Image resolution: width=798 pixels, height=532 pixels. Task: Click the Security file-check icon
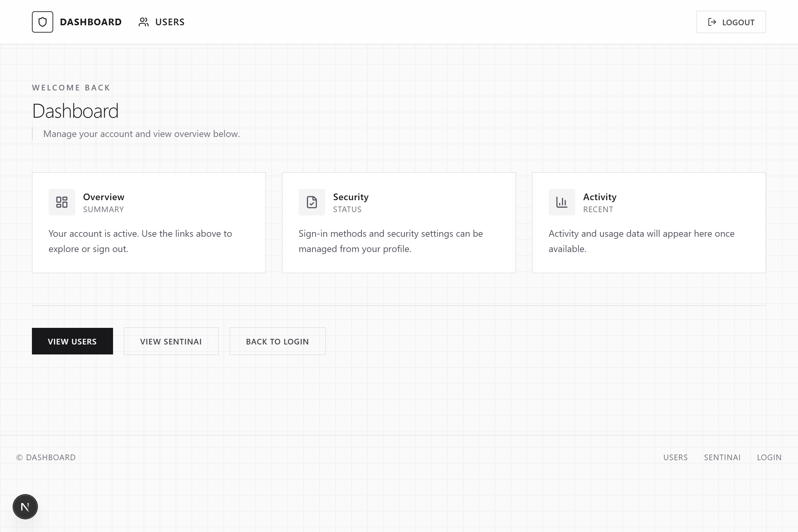312,202
